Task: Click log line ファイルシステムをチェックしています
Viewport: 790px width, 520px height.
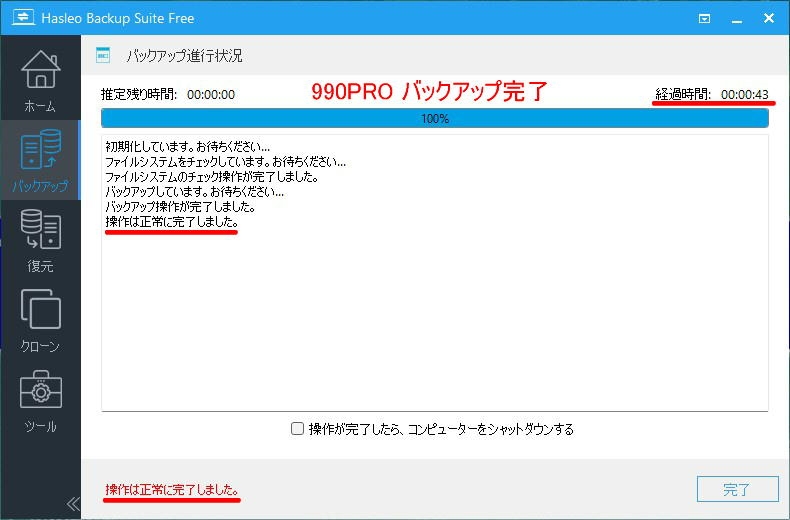Action: [225, 162]
